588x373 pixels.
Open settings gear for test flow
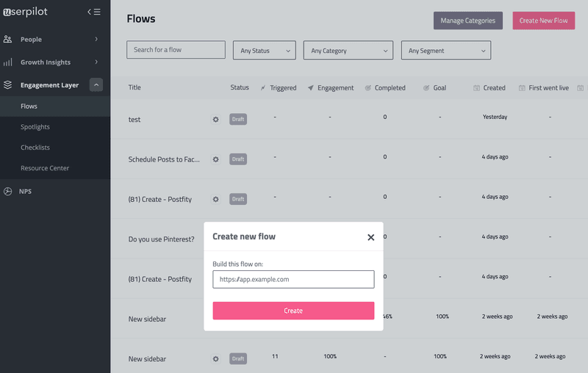click(215, 120)
